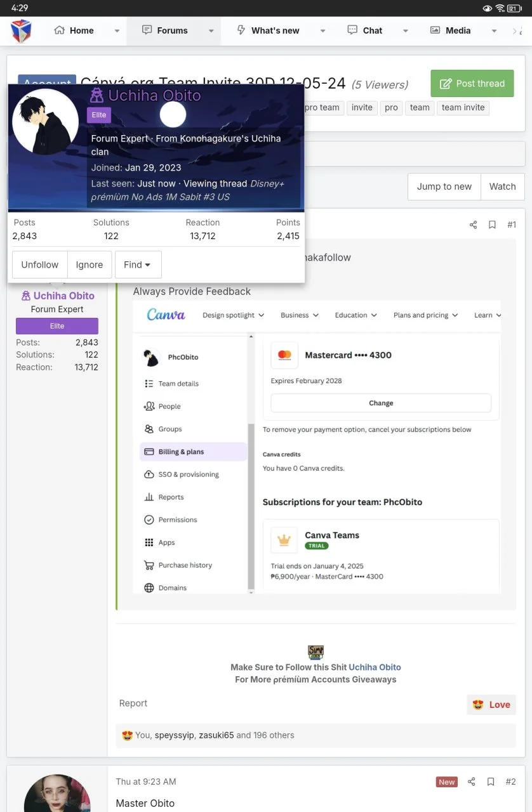The height and width of the screenshot is (812, 532).
Task: Open the Media nav item
Action: (x=451, y=30)
